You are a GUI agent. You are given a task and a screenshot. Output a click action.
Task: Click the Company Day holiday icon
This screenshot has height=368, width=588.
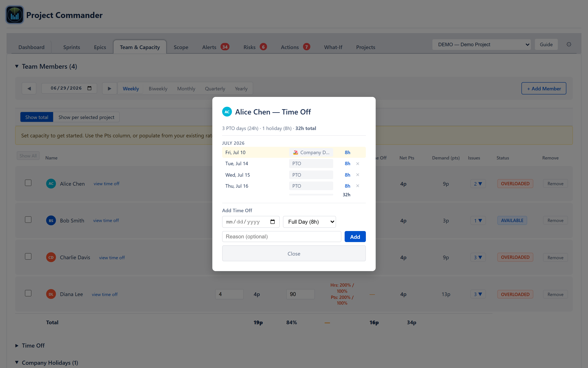coord(295,152)
